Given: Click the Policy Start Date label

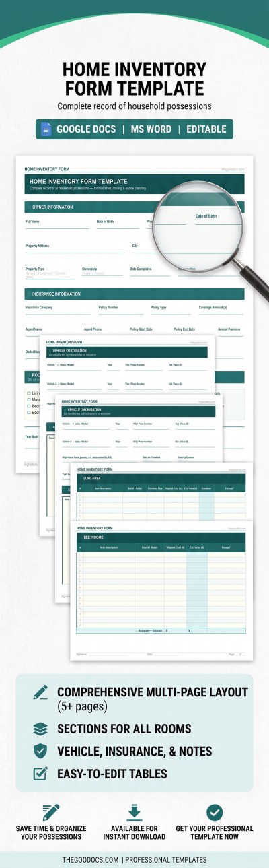Looking at the screenshot, I should (x=141, y=329).
